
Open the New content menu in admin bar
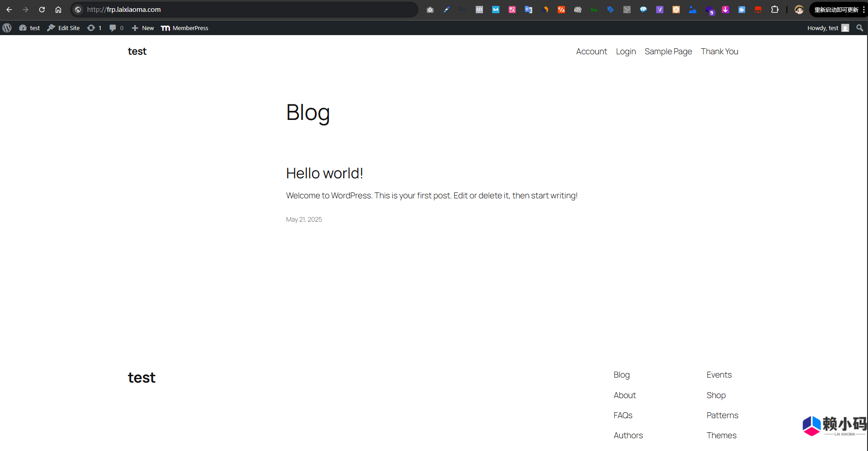point(143,28)
